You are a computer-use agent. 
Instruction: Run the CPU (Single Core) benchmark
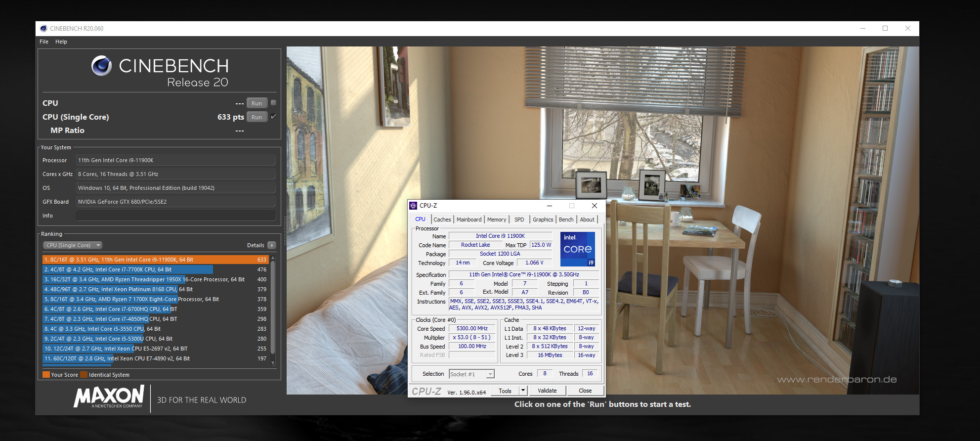pyautogui.click(x=256, y=117)
